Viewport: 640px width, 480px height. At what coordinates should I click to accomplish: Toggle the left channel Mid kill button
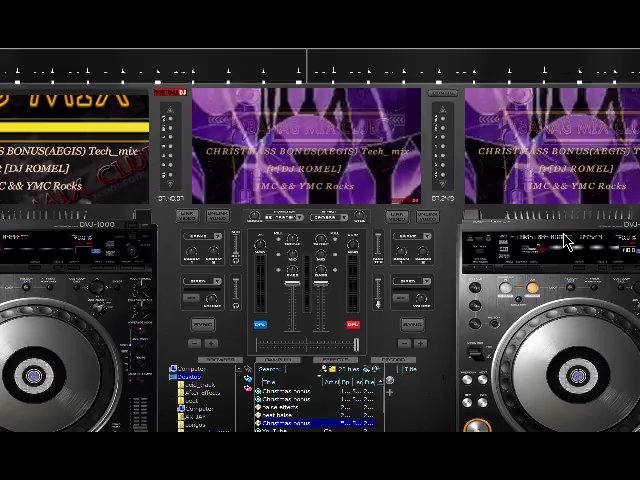(x=278, y=255)
